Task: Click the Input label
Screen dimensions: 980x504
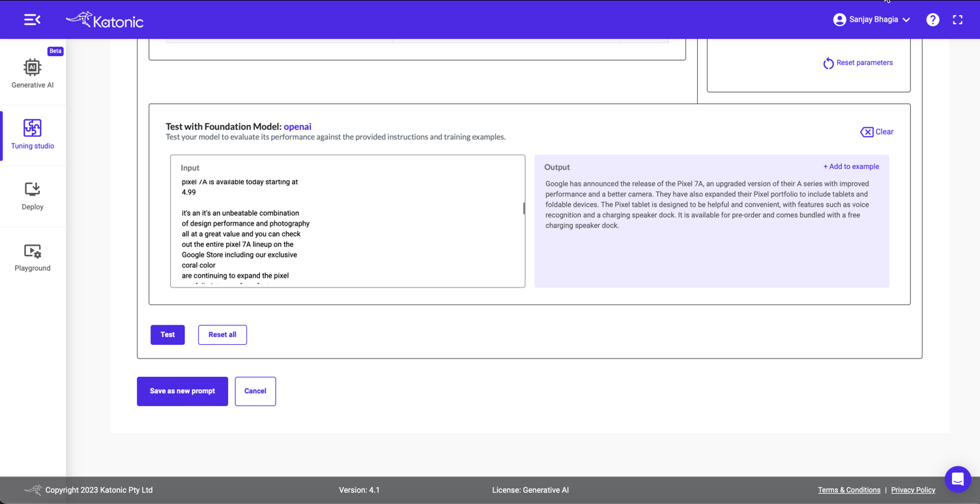Action: coord(190,168)
